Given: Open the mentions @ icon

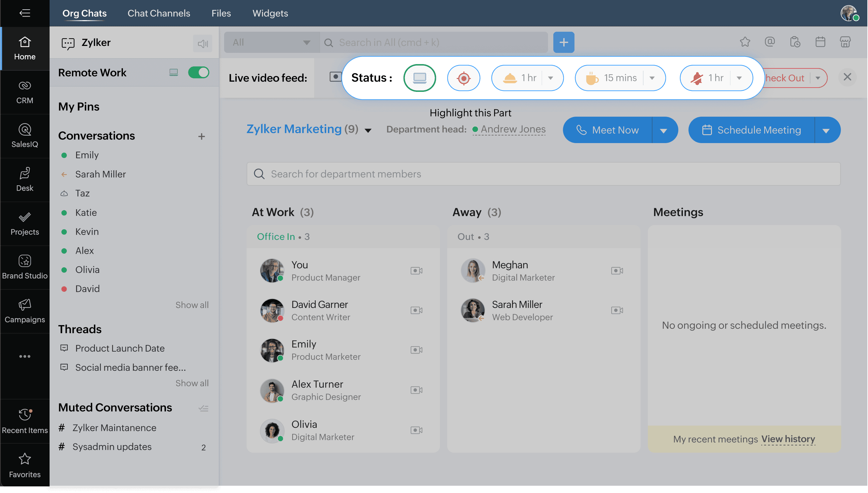Looking at the screenshot, I should tap(769, 42).
